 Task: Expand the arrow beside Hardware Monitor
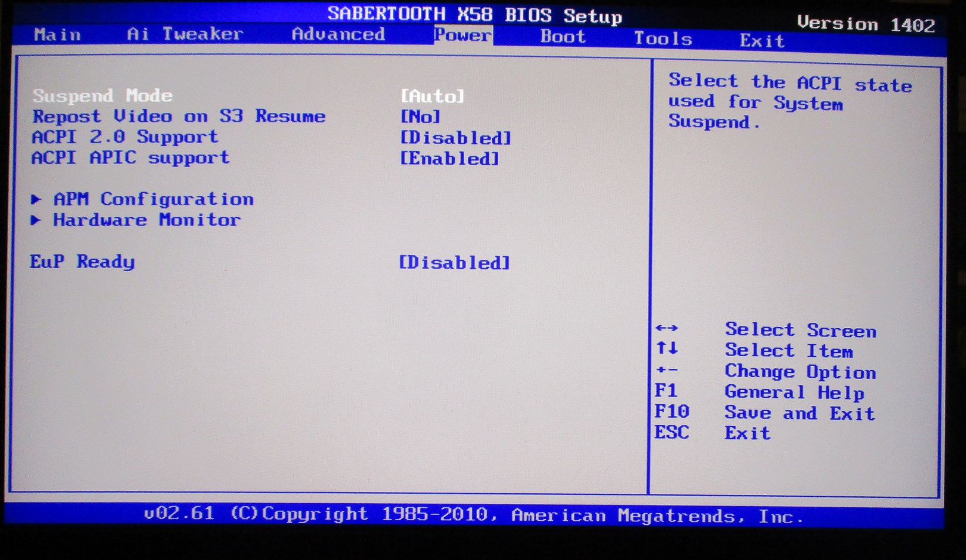[x=36, y=220]
